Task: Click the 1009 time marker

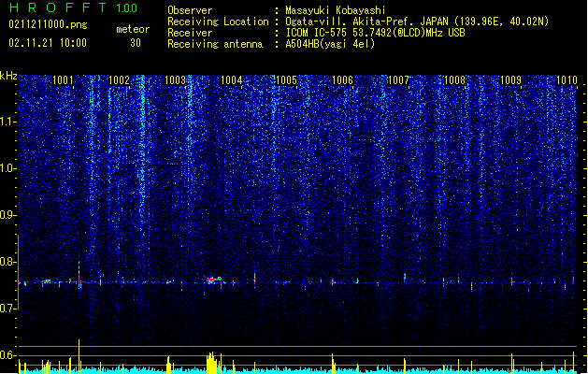Action: (x=511, y=79)
